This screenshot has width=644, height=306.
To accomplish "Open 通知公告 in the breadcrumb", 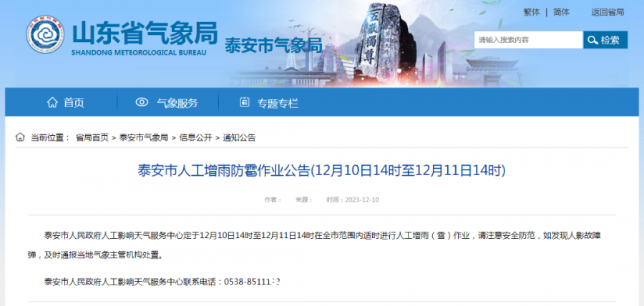I will click(x=239, y=137).
